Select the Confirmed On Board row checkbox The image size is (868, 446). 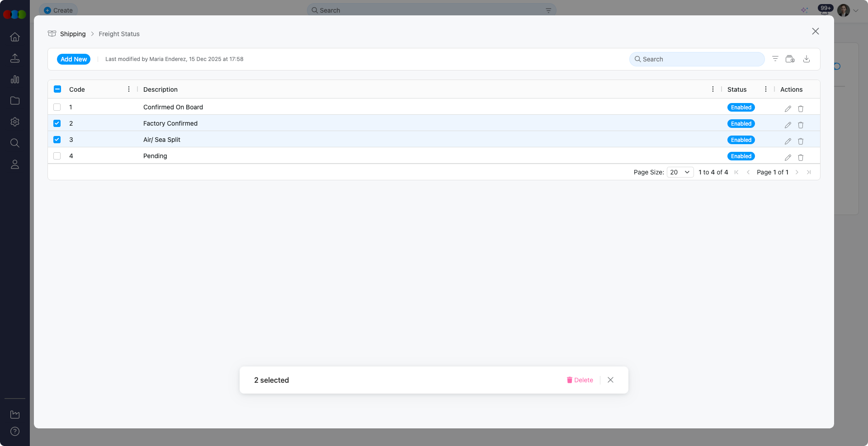[57, 107]
